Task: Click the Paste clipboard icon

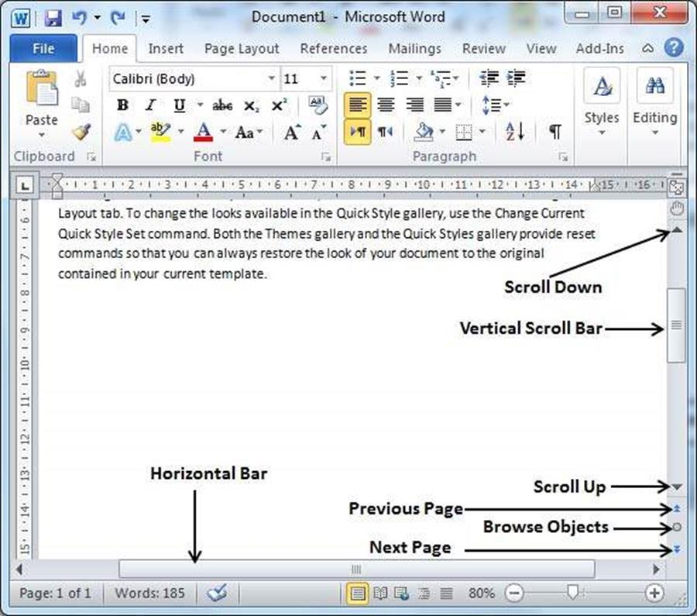Action: click(42, 88)
